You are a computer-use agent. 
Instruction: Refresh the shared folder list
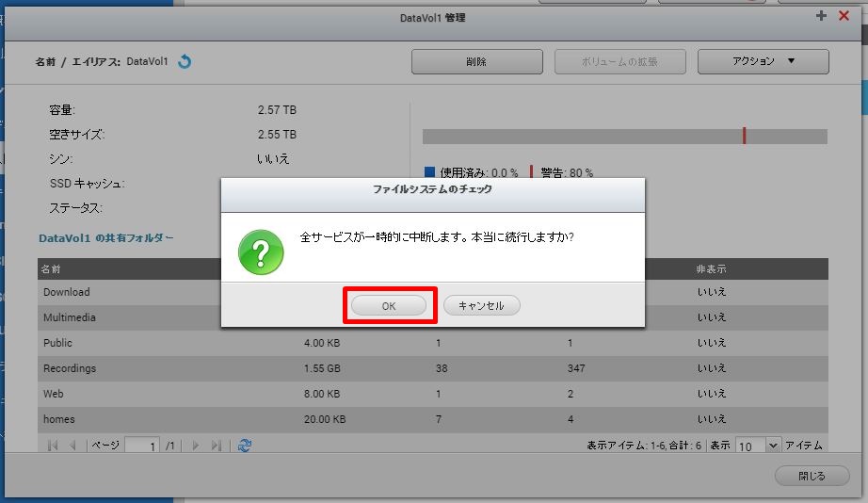pos(245,446)
